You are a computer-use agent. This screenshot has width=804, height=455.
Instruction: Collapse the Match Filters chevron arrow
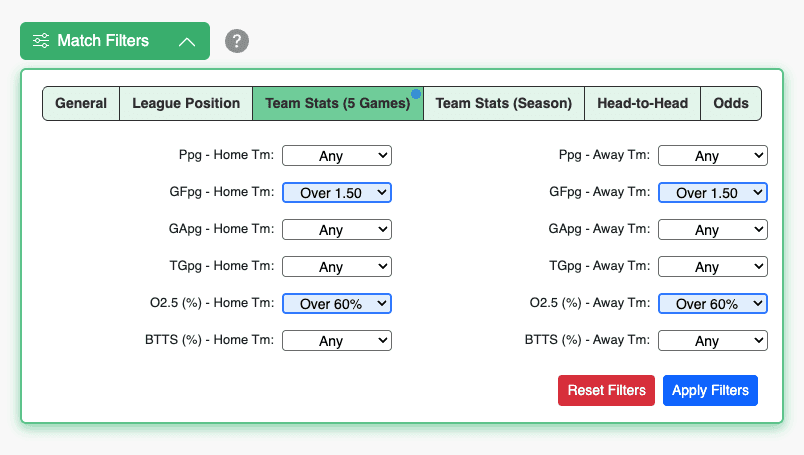(x=187, y=42)
